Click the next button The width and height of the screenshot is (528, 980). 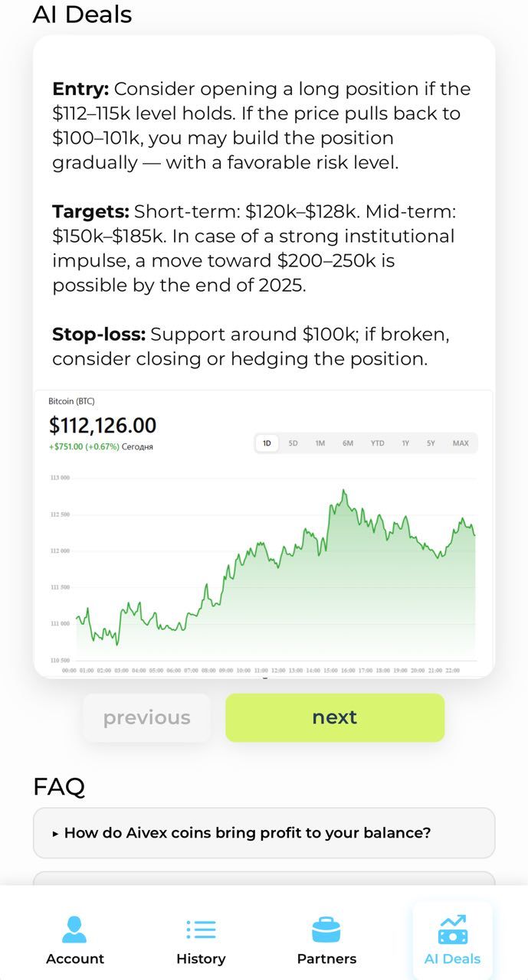tap(334, 717)
